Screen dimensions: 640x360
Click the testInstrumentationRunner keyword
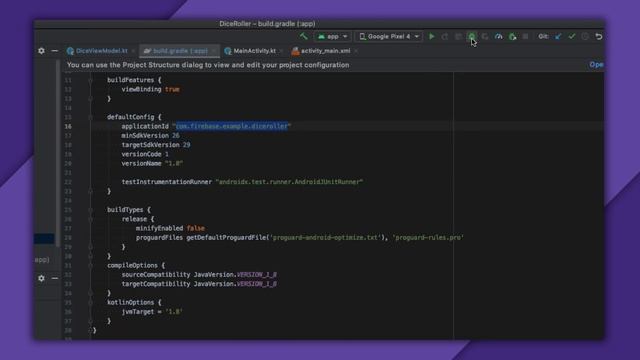tap(167, 182)
